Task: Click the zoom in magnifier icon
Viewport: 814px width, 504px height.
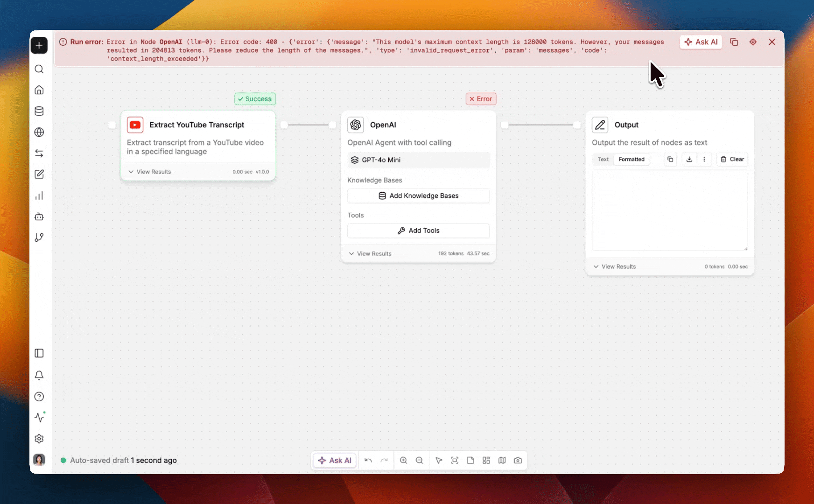Action: click(404, 460)
